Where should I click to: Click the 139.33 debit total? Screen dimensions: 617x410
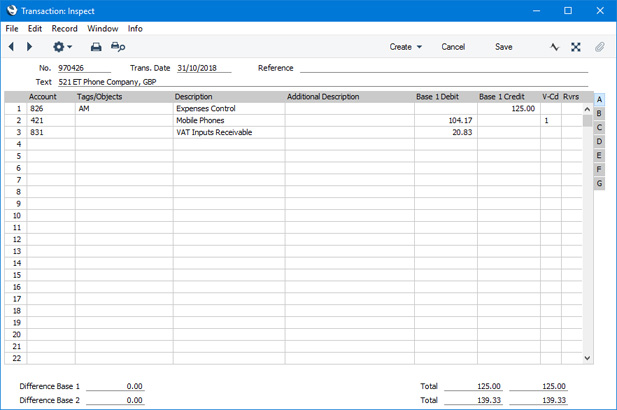pyautogui.click(x=473, y=400)
